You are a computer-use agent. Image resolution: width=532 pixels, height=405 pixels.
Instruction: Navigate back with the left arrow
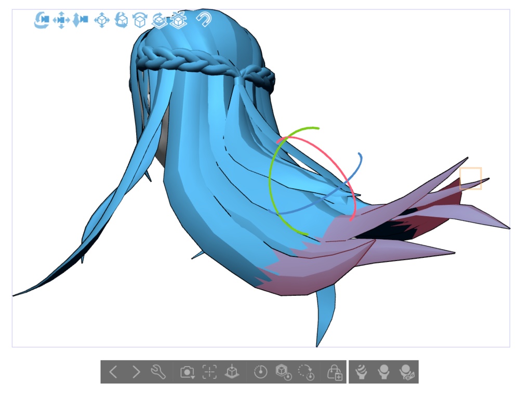coord(113,372)
